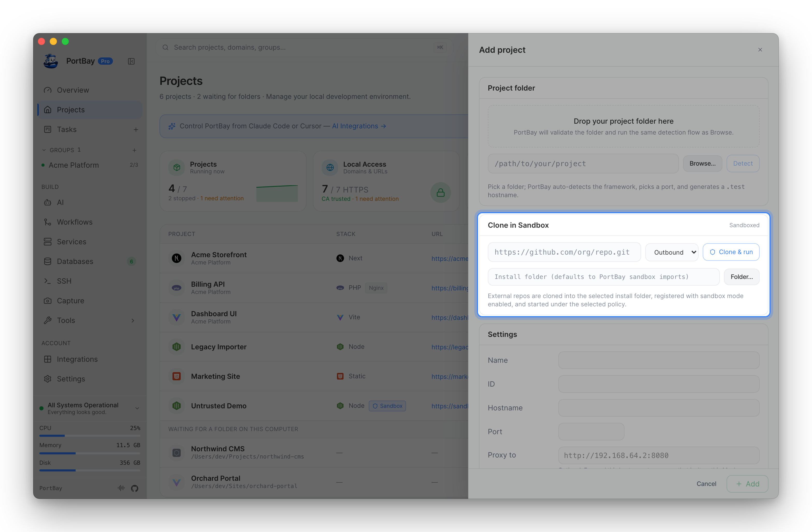Click the Sandbox badge on Untrusted Demo
Image resolution: width=812 pixels, height=532 pixels.
(x=387, y=406)
